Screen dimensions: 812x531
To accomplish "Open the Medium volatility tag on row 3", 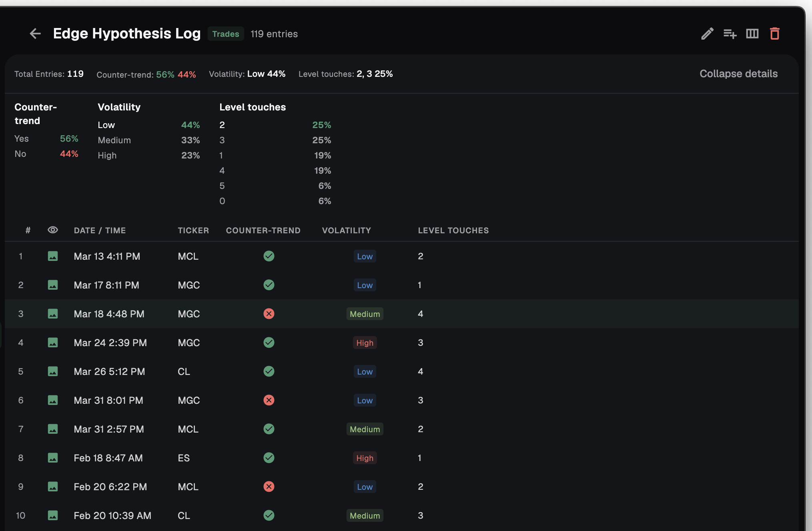I will (x=365, y=314).
